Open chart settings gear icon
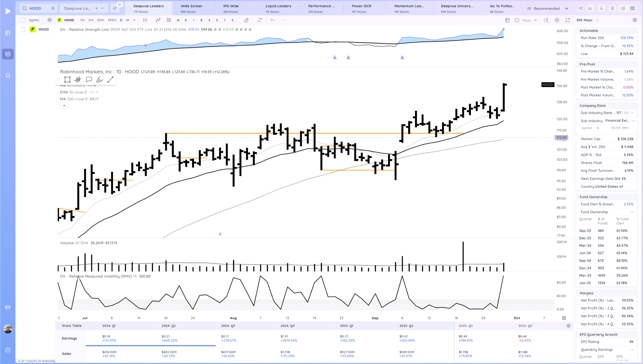The width and height of the screenshot is (643, 364). pos(557,20)
